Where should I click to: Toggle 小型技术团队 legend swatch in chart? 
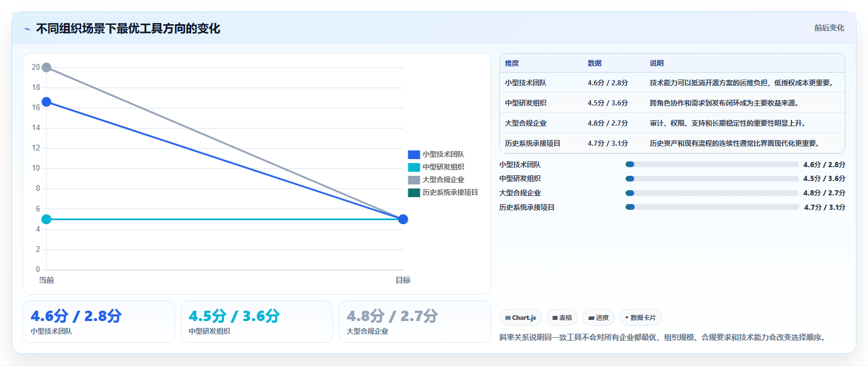tap(414, 154)
